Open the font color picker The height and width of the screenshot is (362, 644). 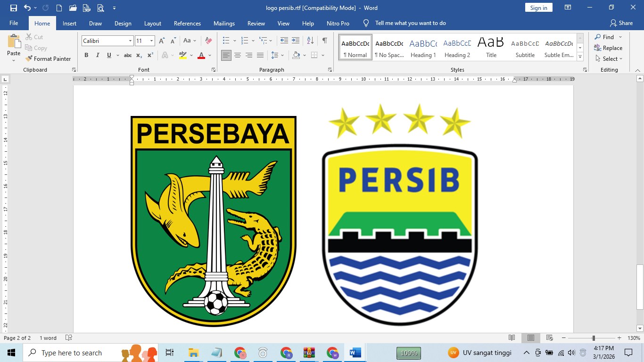(x=201, y=56)
